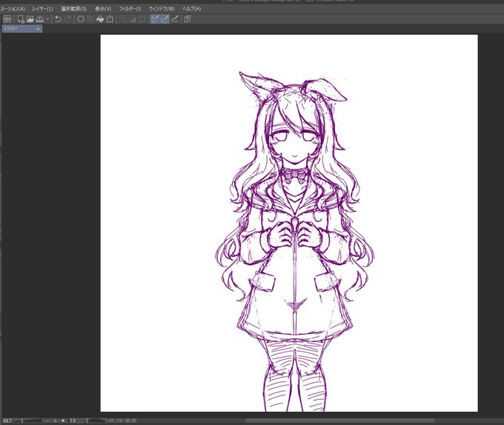Save the illustration with save icon
The height and width of the screenshot is (425, 504).
(40, 19)
